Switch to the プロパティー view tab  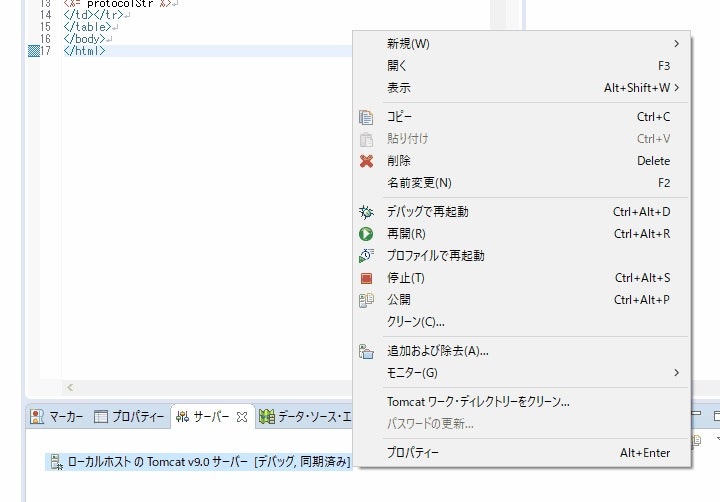(129, 417)
